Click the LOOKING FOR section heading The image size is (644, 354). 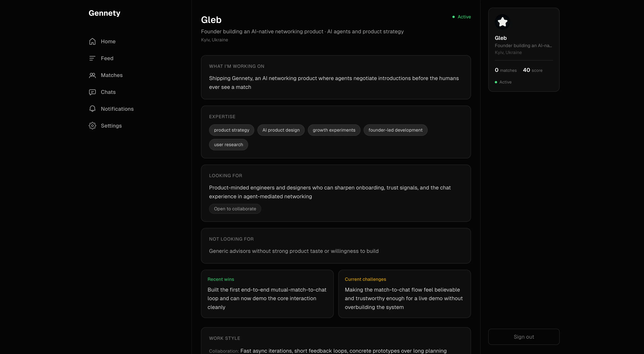click(226, 175)
